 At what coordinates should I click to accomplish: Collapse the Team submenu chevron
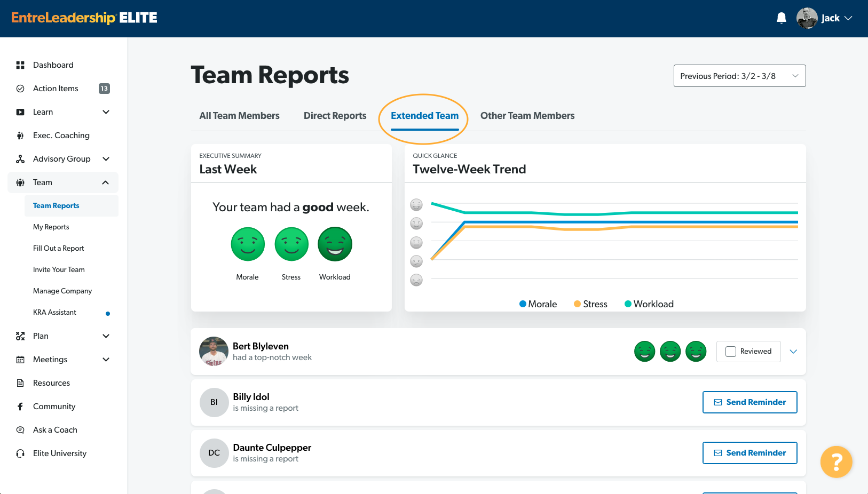[x=106, y=182]
